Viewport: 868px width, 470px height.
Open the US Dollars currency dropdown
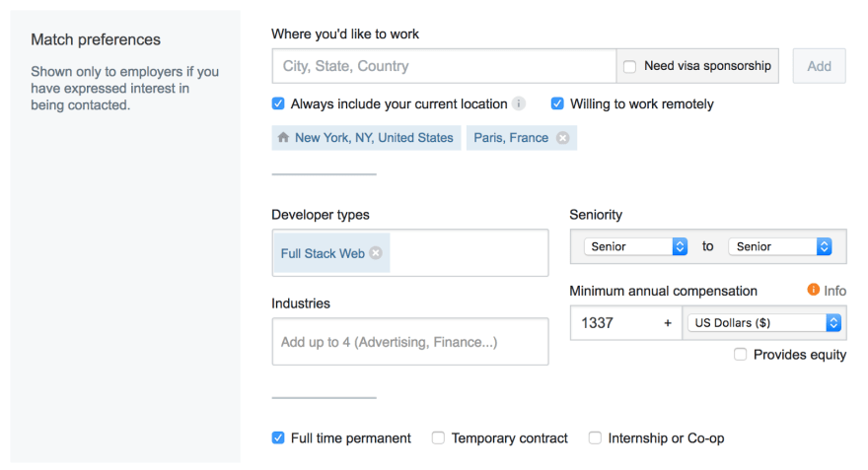(764, 323)
